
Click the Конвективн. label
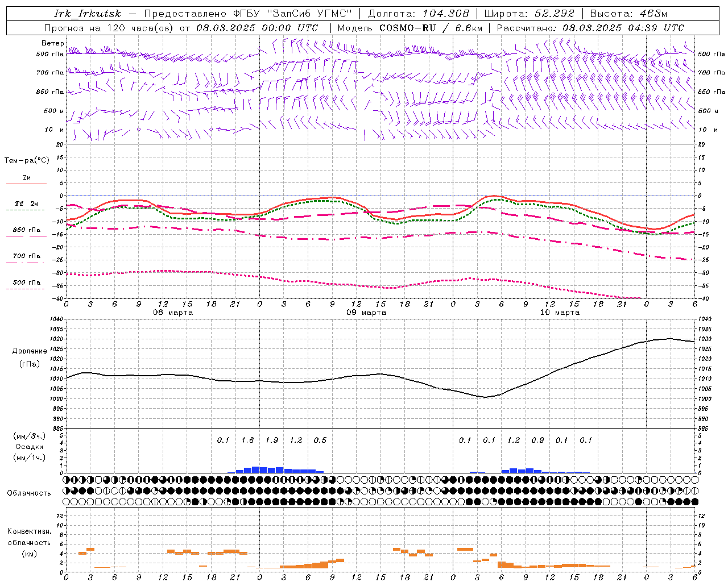coord(29,531)
